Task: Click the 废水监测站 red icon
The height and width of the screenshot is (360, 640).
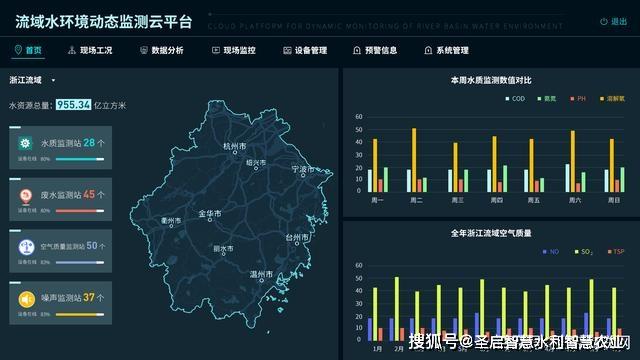Action: pos(26,196)
